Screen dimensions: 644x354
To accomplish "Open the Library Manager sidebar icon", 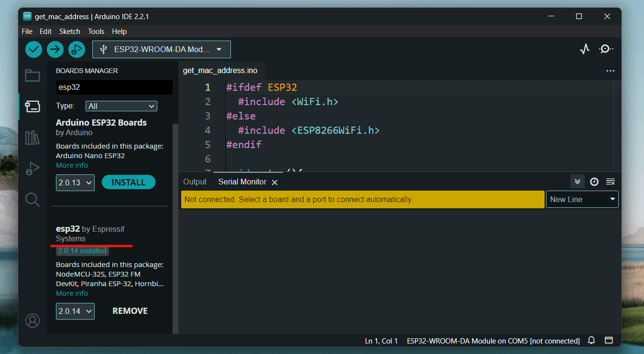I will [33, 138].
